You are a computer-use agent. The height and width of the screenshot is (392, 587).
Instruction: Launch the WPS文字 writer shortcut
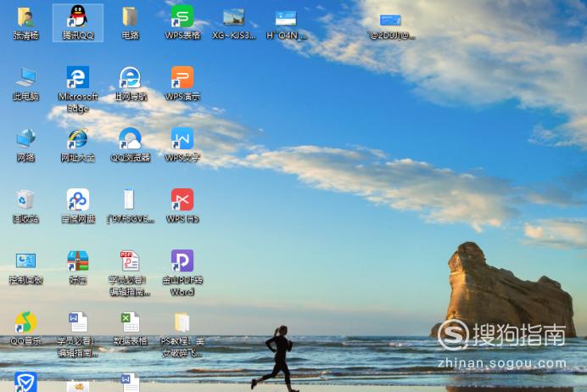click(182, 138)
